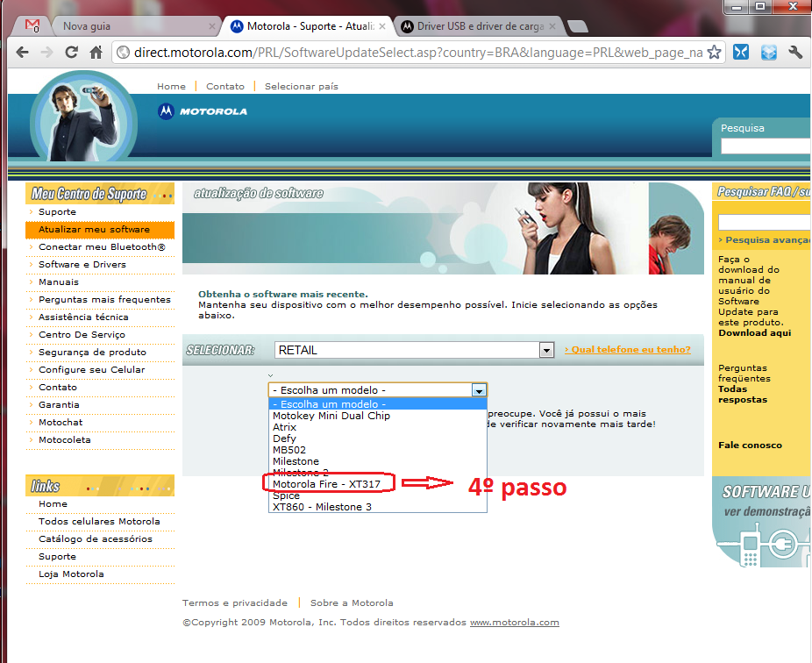This screenshot has height=663, width=812.
Task: Select Atrix from model list
Action: 378,427
